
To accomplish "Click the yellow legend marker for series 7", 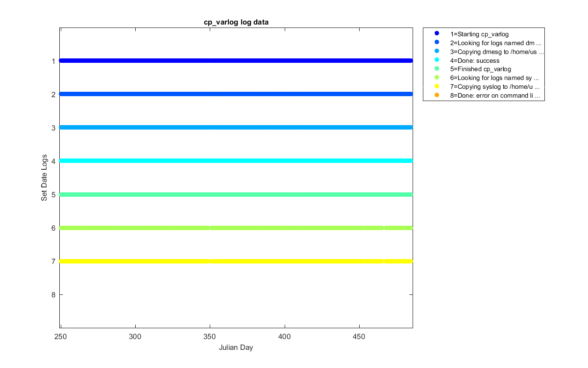I will [437, 86].
